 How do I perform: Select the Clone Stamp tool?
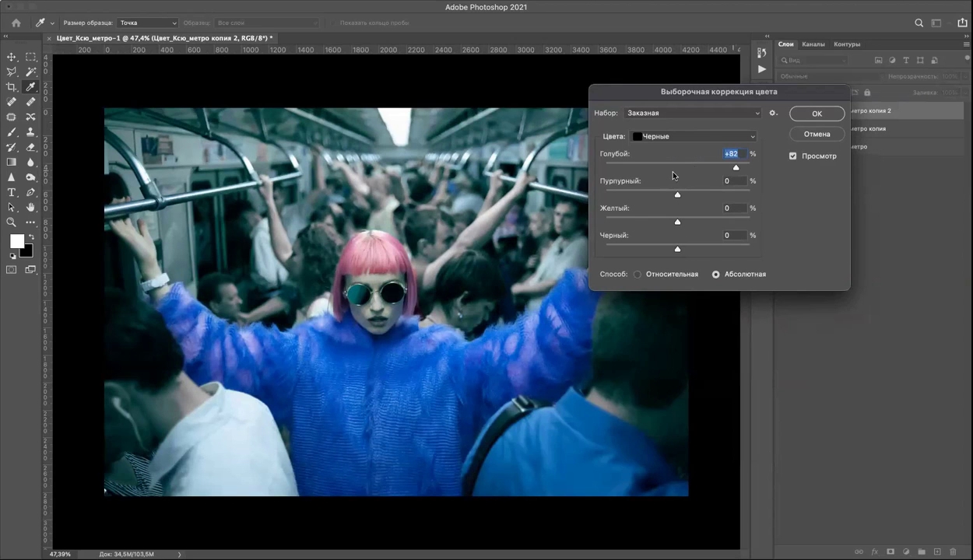(x=30, y=132)
